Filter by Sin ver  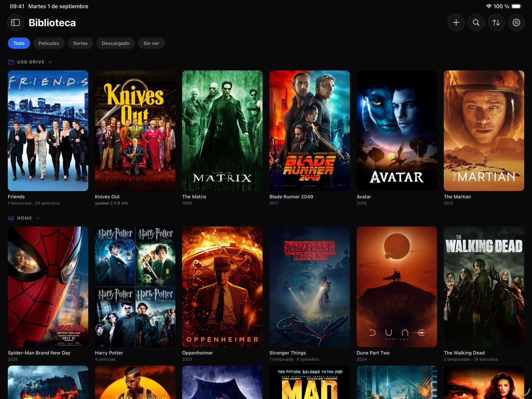click(x=151, y=43)
